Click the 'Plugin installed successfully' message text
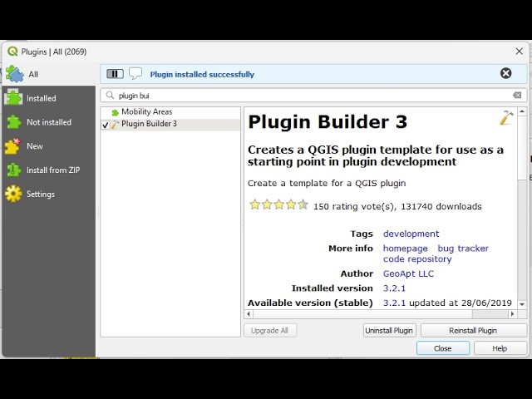This screenshot has height=399, width=532. click(x=202, y=74)
